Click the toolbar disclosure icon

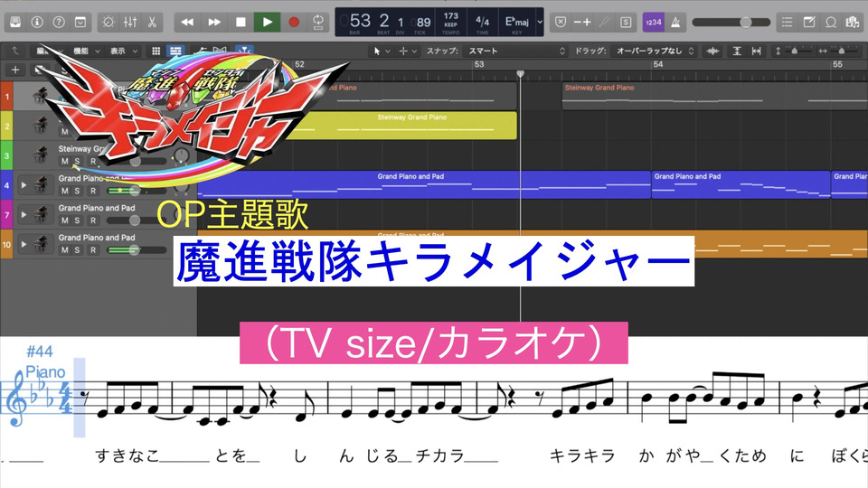pos(80,22)
